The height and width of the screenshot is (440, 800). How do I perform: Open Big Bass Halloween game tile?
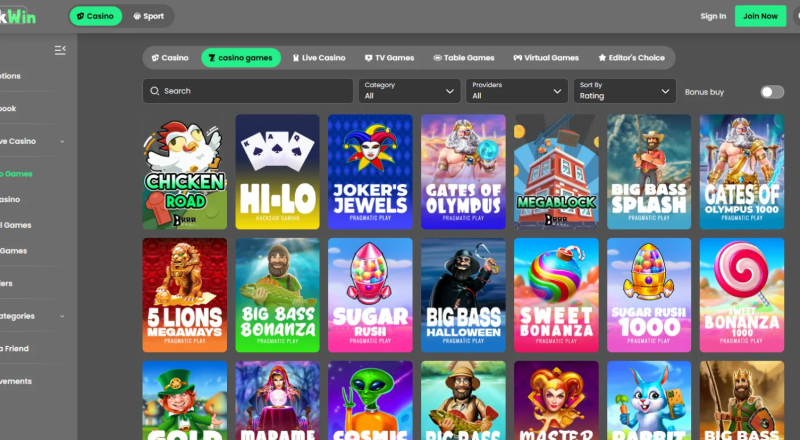click(x=463, y=295)
